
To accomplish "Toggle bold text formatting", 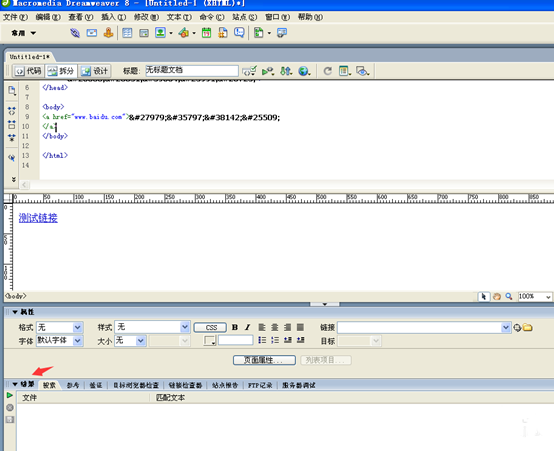I will (x=235, y=327).
